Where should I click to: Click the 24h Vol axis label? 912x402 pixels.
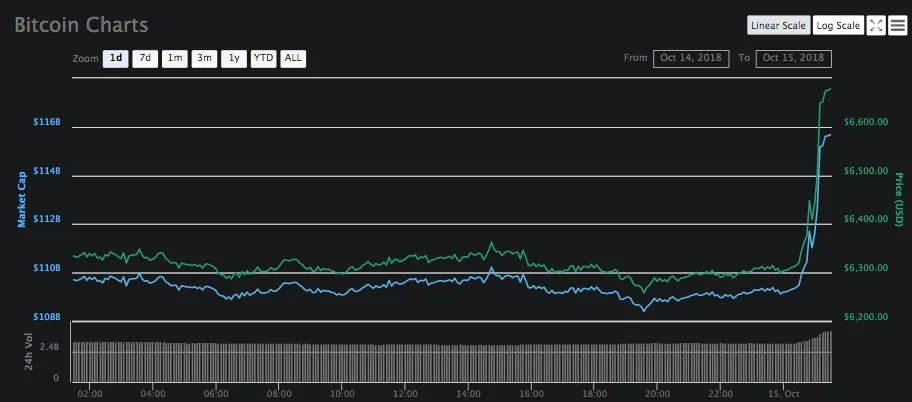coord(30,351)
